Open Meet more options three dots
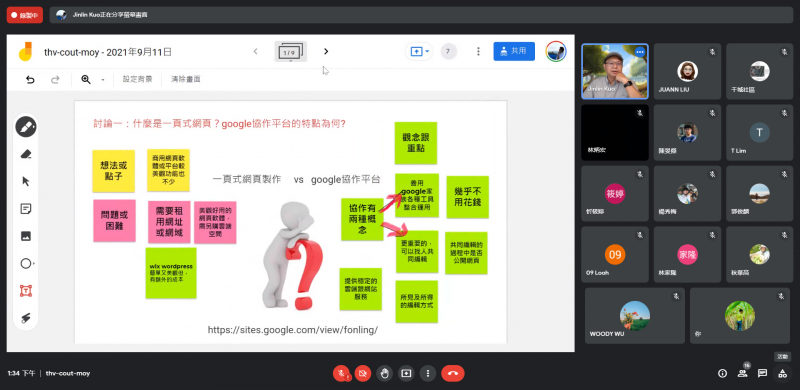Image resolution: width=800 pixels, height=390 pixels. (x=428, y=374)
